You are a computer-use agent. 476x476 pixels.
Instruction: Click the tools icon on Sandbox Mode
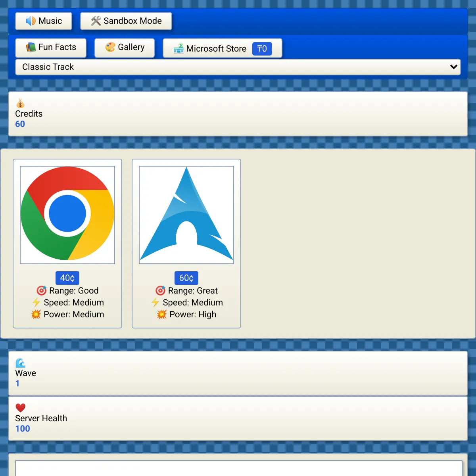96,21
